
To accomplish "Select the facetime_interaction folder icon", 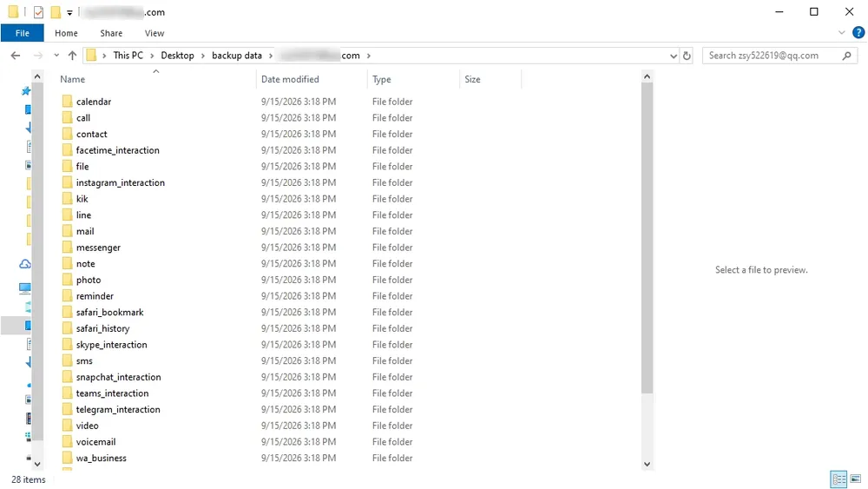I will (x=67, y=150).
